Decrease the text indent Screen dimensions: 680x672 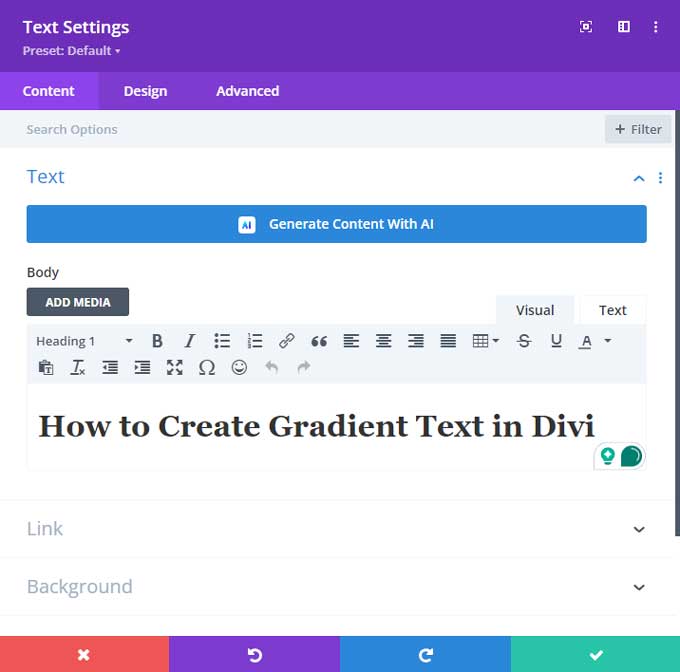point(110,368)
